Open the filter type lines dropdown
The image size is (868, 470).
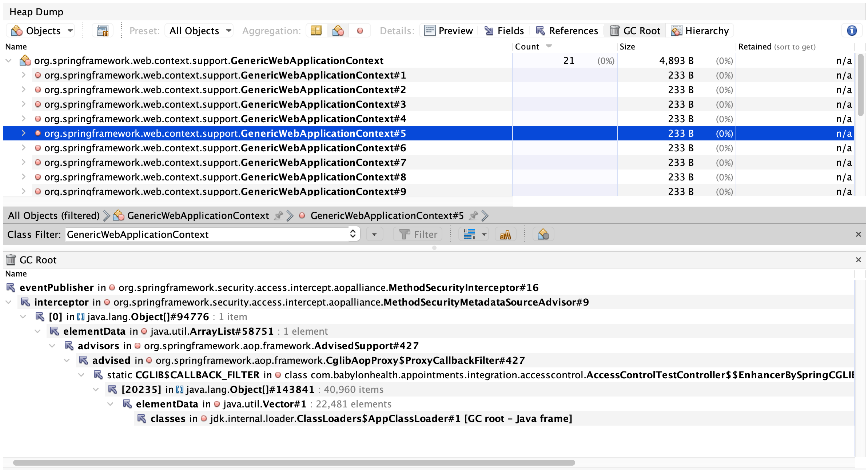(x=474, y=234)
